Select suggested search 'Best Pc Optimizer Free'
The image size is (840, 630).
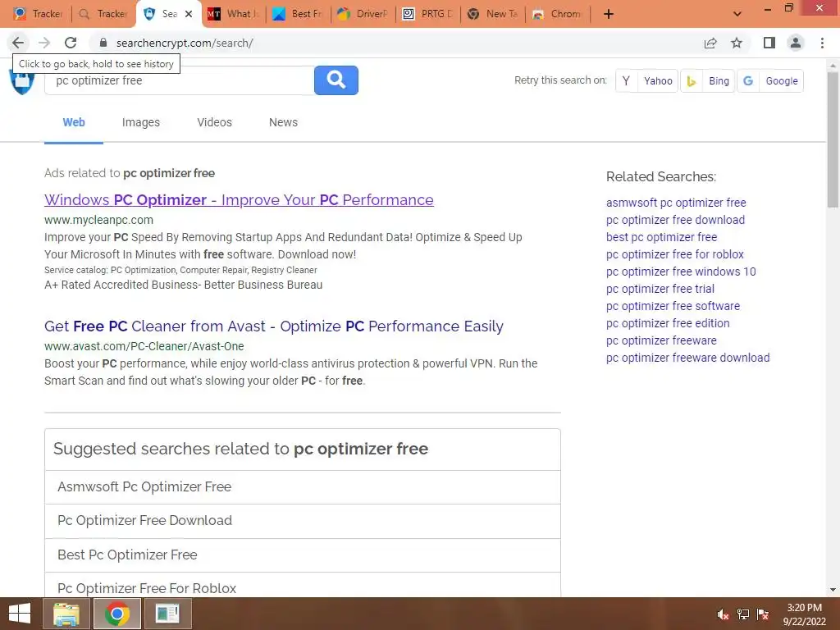point(303,555)
